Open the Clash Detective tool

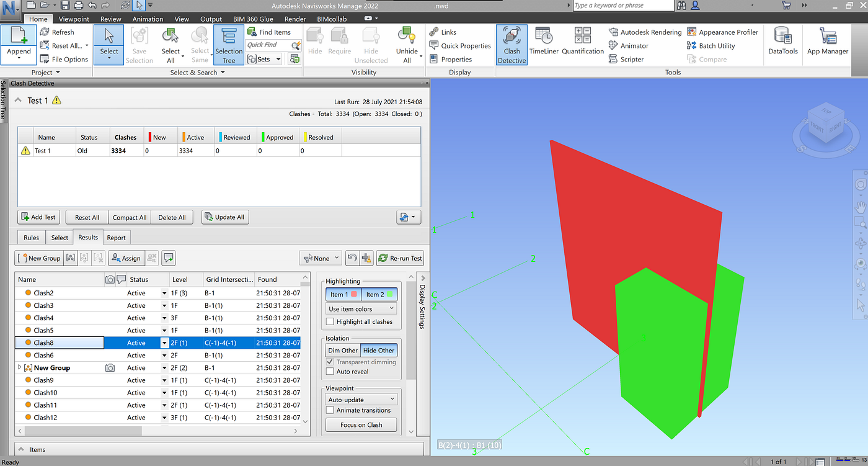pos(511,45)
